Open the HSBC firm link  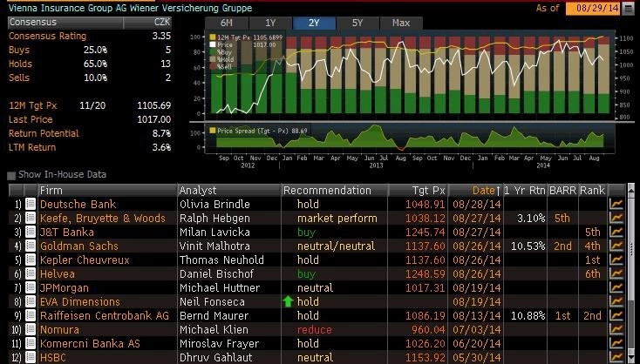point(53,358)
